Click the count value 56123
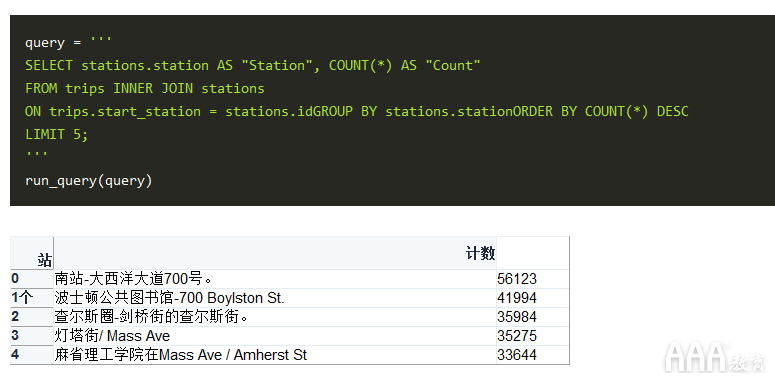This screenshot has height=378, width=775. coord(517,279)
